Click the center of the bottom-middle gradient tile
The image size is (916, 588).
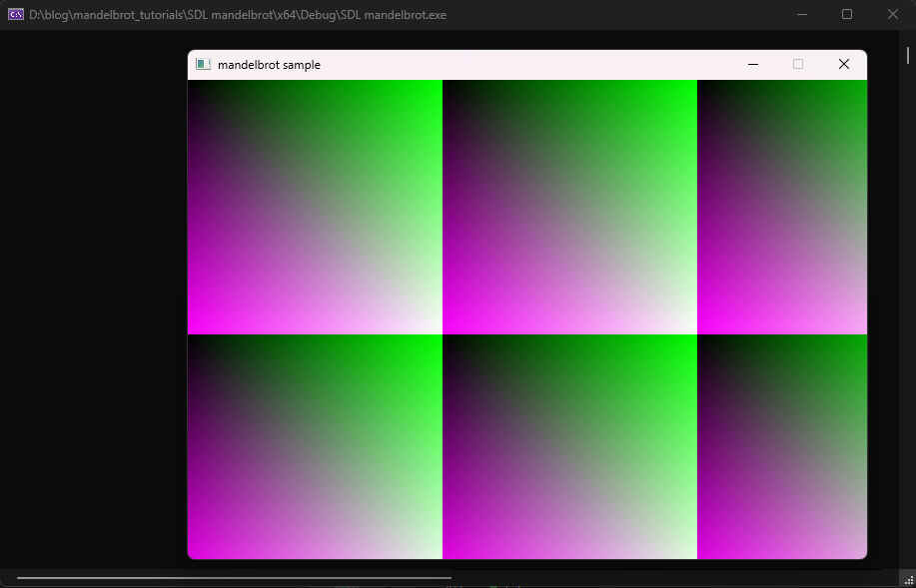pos(569,446)
